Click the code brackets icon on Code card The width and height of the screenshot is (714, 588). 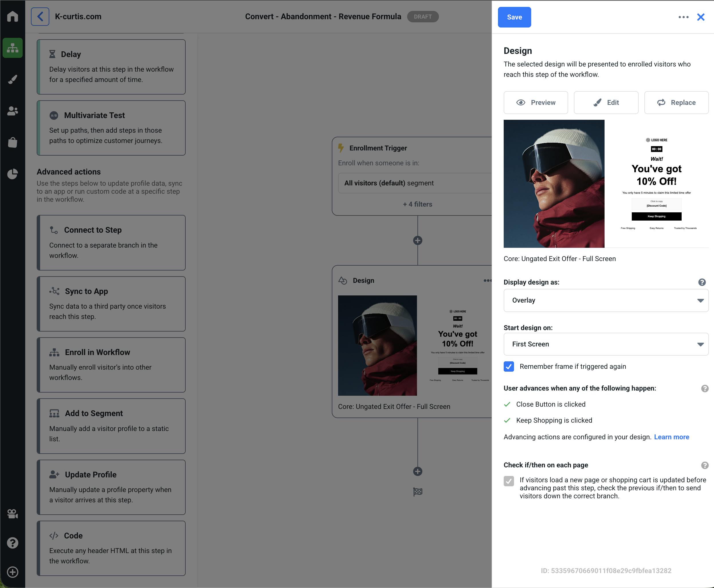[54, 536]
